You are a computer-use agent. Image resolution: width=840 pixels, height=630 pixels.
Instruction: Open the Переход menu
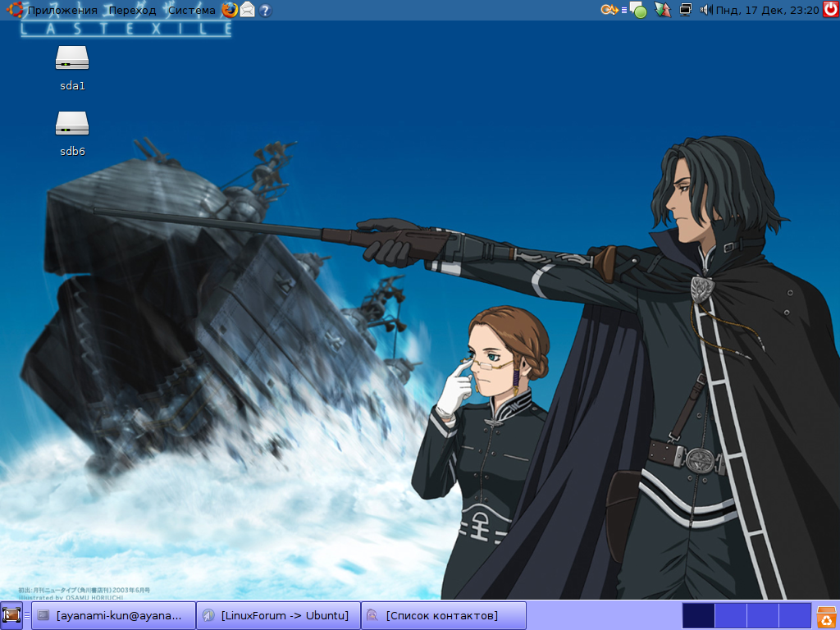point(132,10)
